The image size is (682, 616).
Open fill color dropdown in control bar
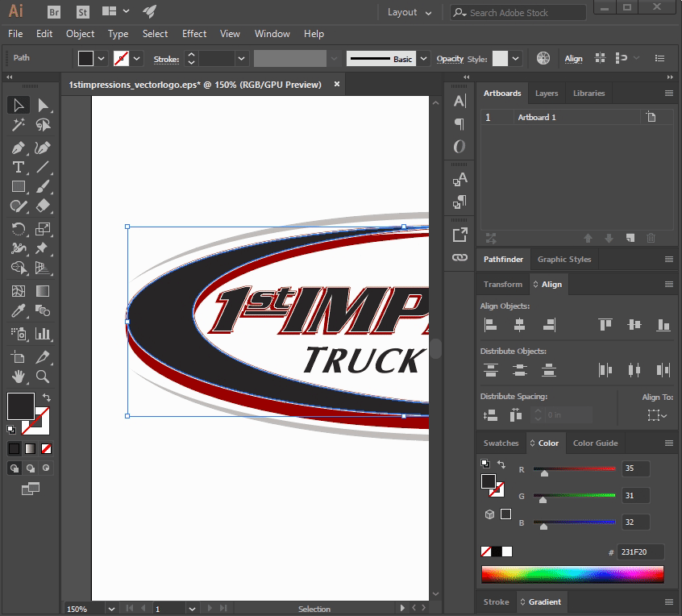click(x=101, y=58)
